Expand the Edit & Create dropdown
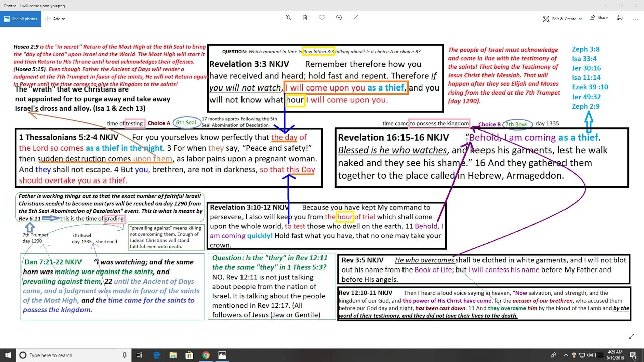 562,19
